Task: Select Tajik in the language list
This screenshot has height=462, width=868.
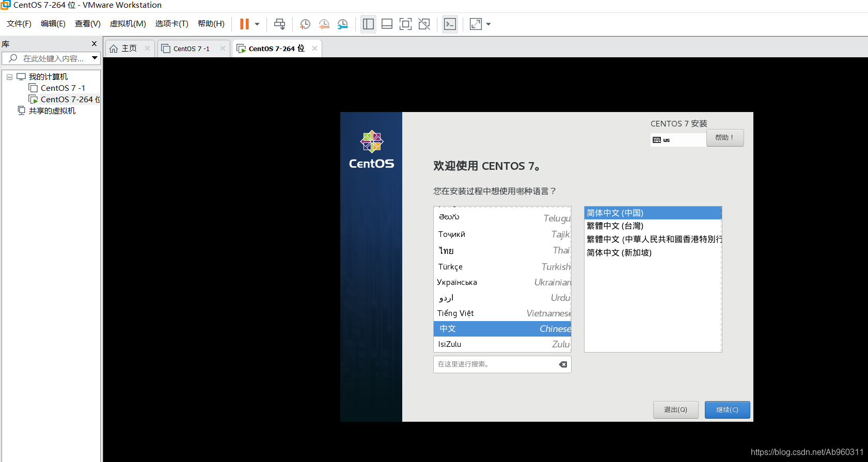Action: pos(502,234)
